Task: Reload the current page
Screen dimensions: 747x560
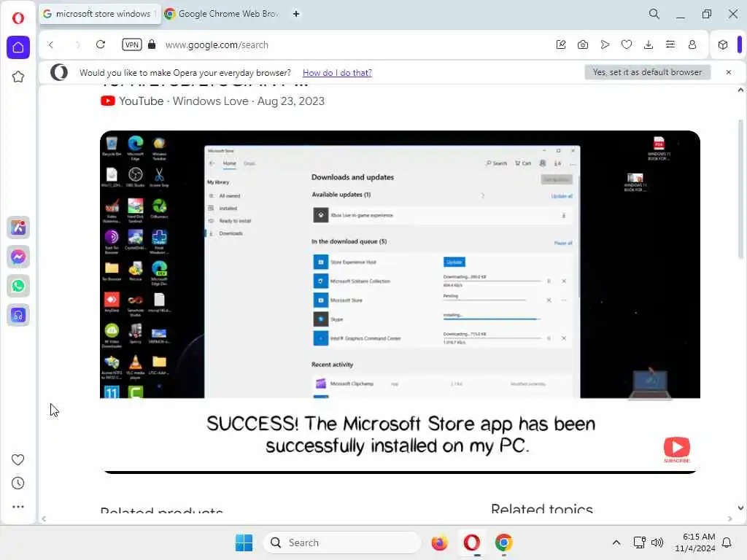Action: pos(101,44)
